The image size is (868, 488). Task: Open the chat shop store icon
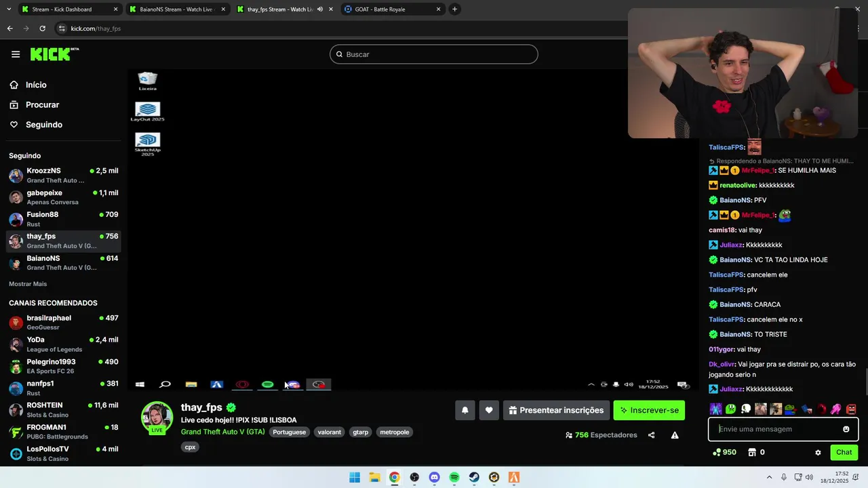tap(752, 452)
